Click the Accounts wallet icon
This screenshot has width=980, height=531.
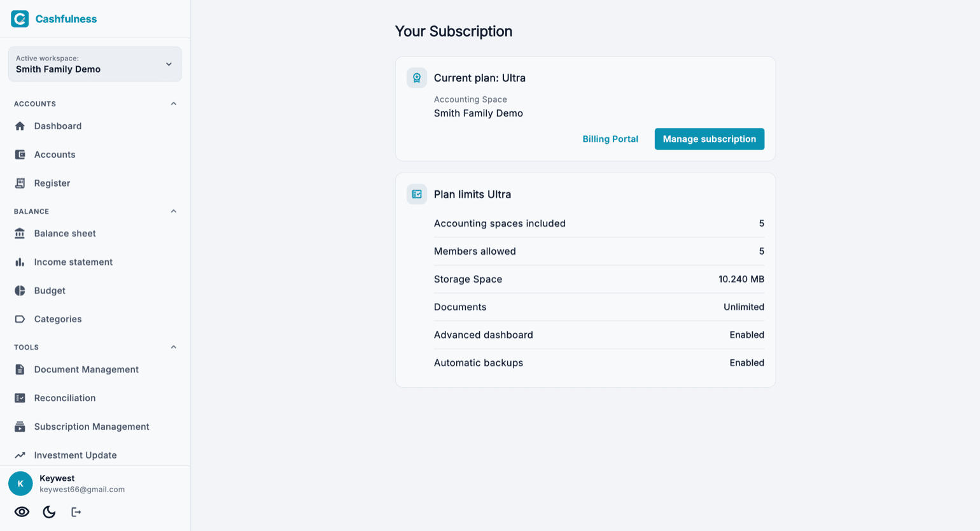click(20, 155)
